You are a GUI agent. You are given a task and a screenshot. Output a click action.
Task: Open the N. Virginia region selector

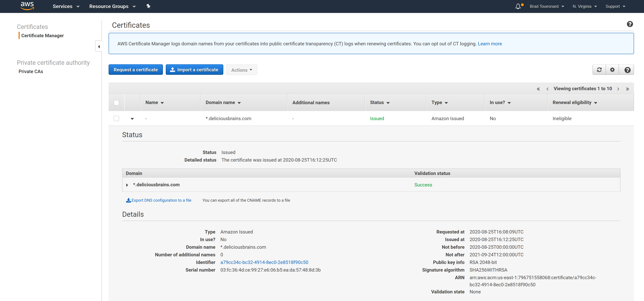coord(585,6)
